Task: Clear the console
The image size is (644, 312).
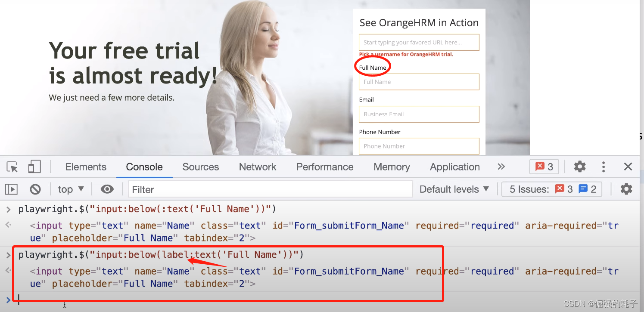Action: tap(35, 189)
